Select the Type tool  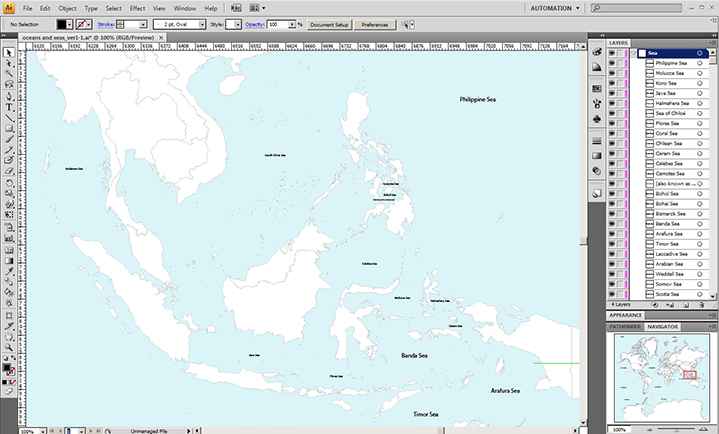[x=9, y=106]
